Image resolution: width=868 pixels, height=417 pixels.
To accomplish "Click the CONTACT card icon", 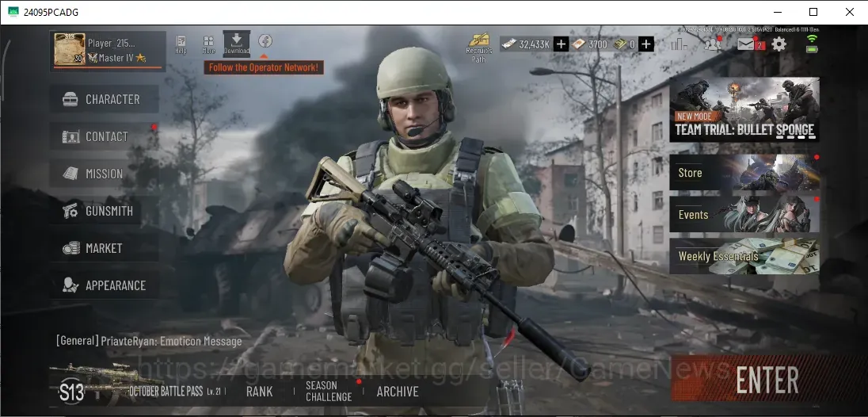I will tap(70, 136).
